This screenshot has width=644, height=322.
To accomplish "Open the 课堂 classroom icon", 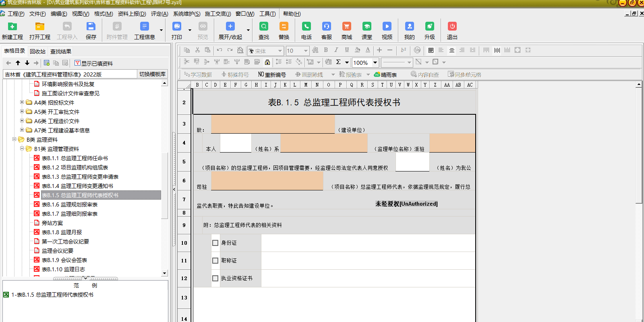I will tap(367, 27).
